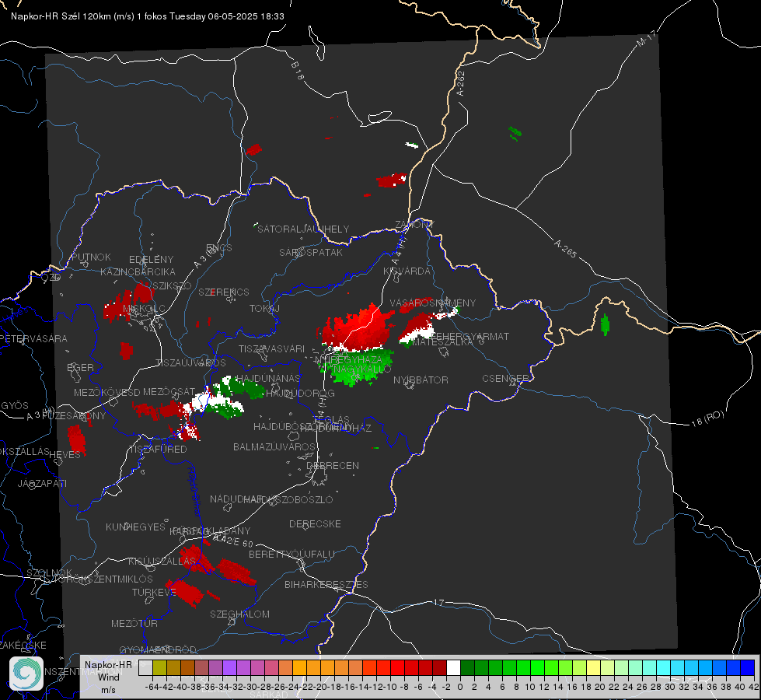
Task: Select the MEZOKOVESD label
Action: (107, 392)
